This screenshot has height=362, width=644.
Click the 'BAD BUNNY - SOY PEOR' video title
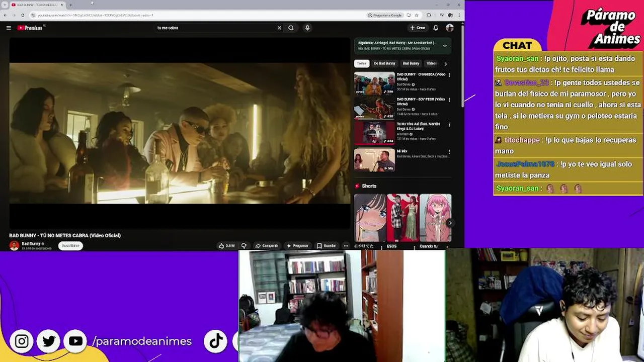[x=421, y=101]
